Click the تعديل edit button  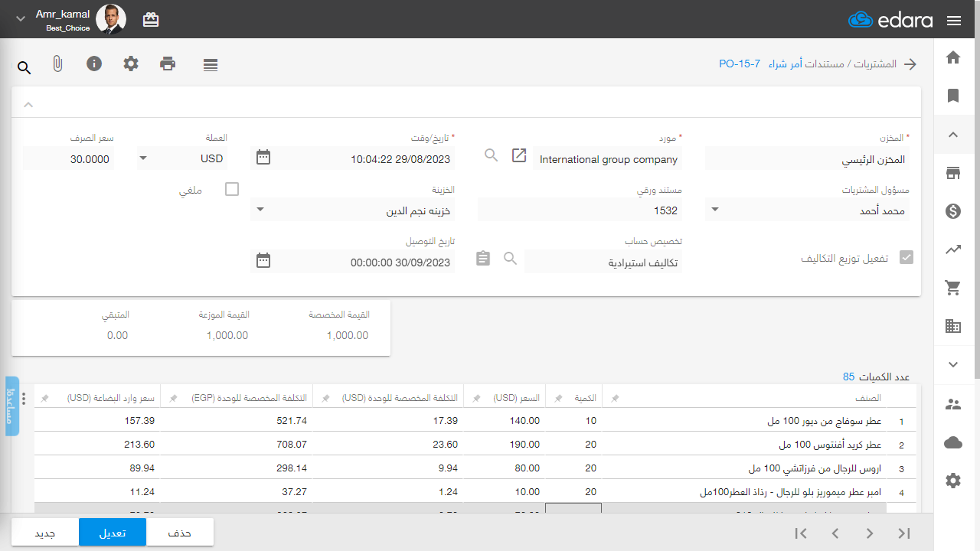[x=113, y=533]
